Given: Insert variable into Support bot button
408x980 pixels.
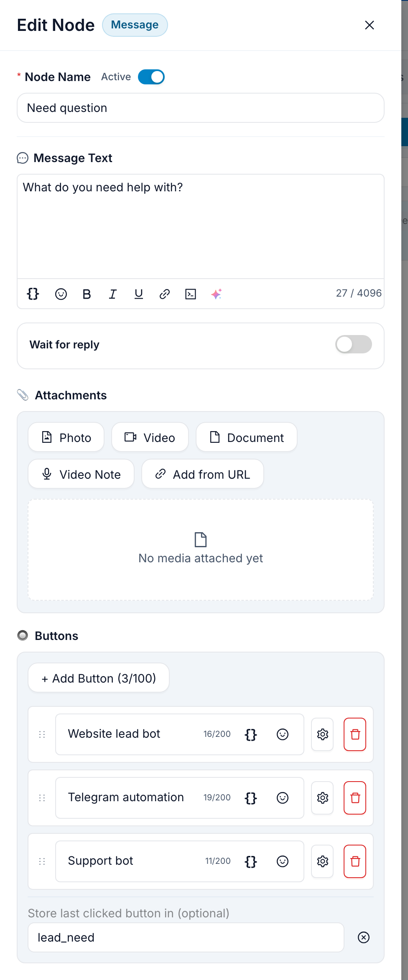Looking at the screenshot, I should 251,861.
